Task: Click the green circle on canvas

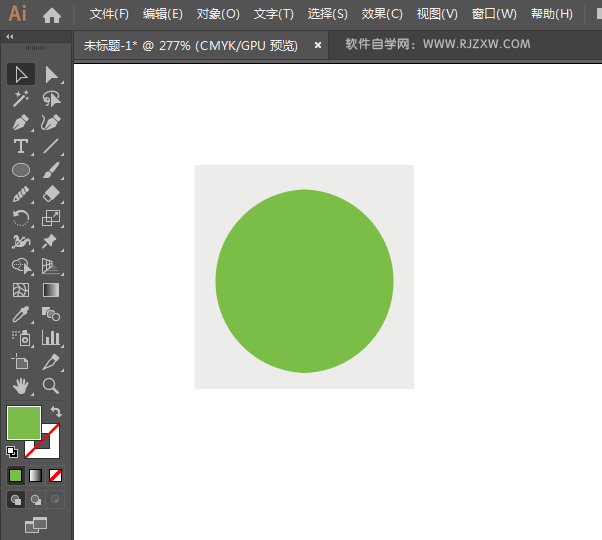Action: [x=304, y=281]
